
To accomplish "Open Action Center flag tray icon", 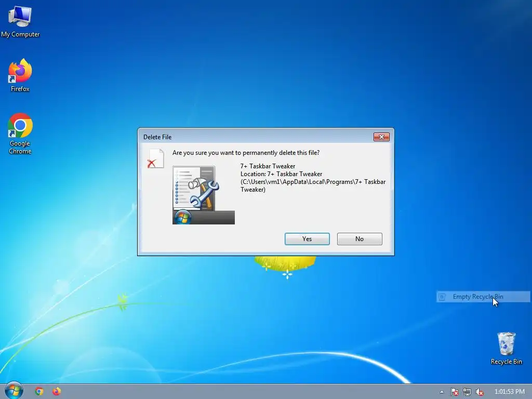I will [454, 392].
